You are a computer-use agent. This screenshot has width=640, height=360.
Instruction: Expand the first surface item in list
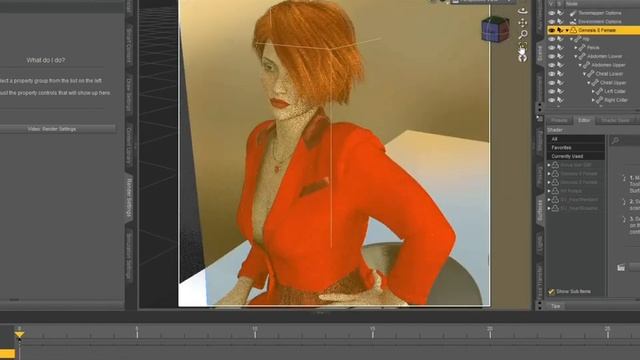(x=549, y=165)
